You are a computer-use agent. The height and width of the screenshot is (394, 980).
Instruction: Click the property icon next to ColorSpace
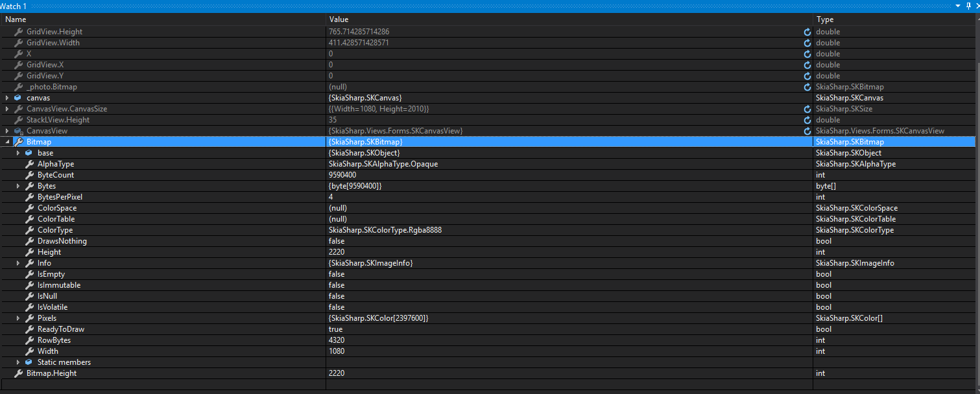point(29,208)
